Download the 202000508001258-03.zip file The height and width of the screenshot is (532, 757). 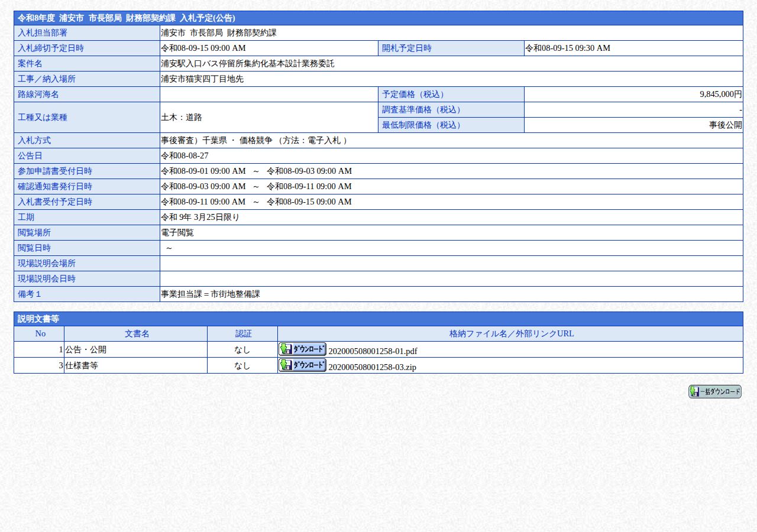click(x=302, y=365)
